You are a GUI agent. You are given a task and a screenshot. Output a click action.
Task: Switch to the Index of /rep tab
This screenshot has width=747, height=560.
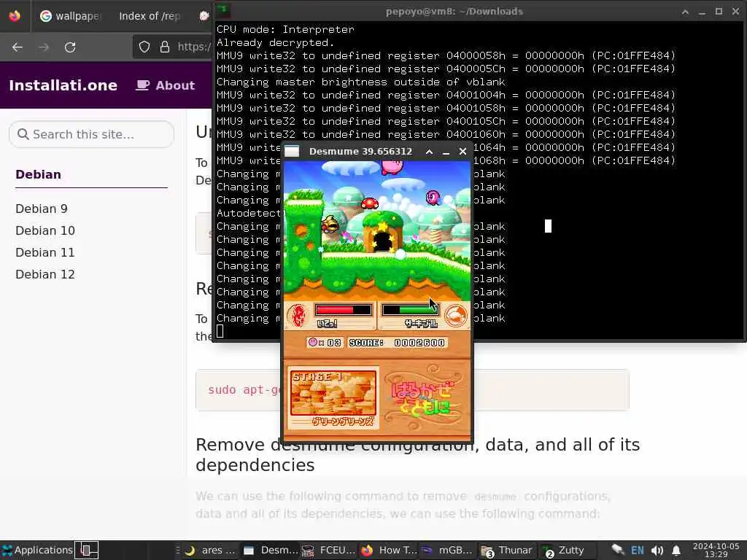click(x=149, y=16)
